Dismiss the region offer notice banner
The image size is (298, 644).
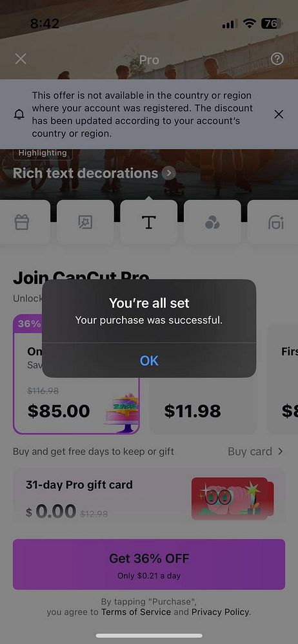click(x=279, y=114)
